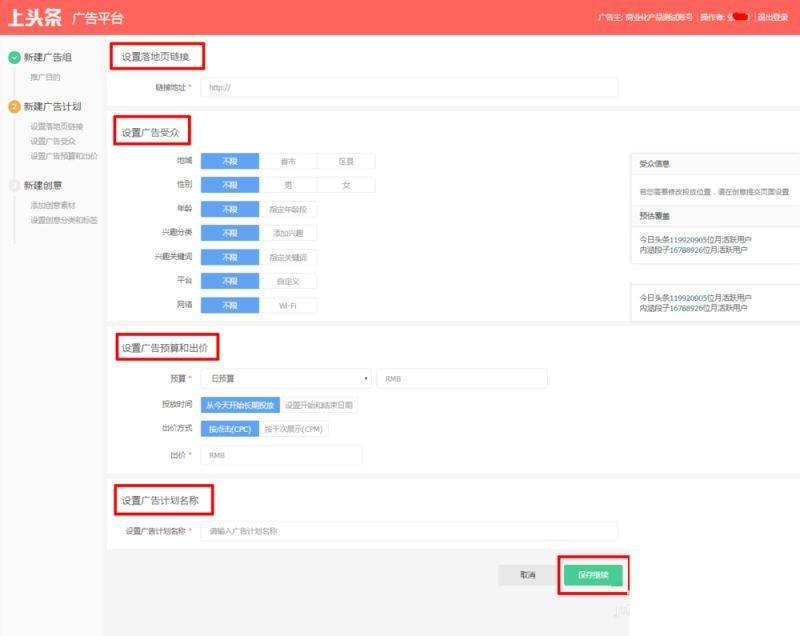Select 男 for the 性别 option
The width and height of the screenshot is (800, 636).
[288, 185]
